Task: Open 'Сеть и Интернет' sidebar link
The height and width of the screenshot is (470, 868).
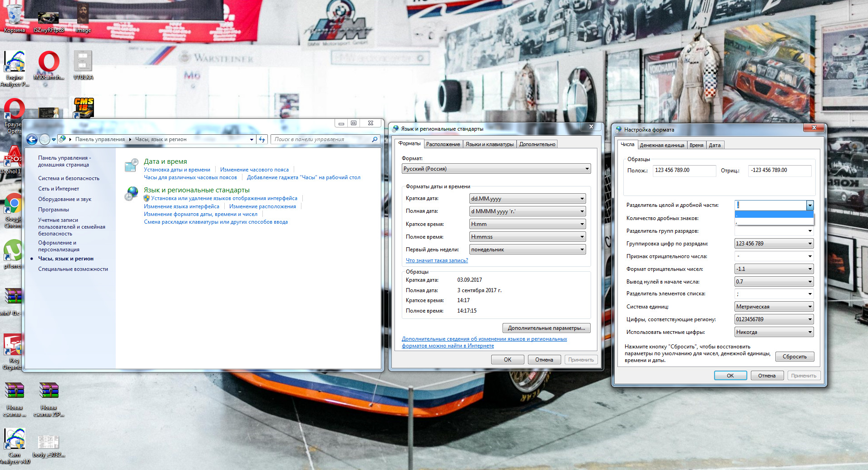Action: (x=59, y=189)
